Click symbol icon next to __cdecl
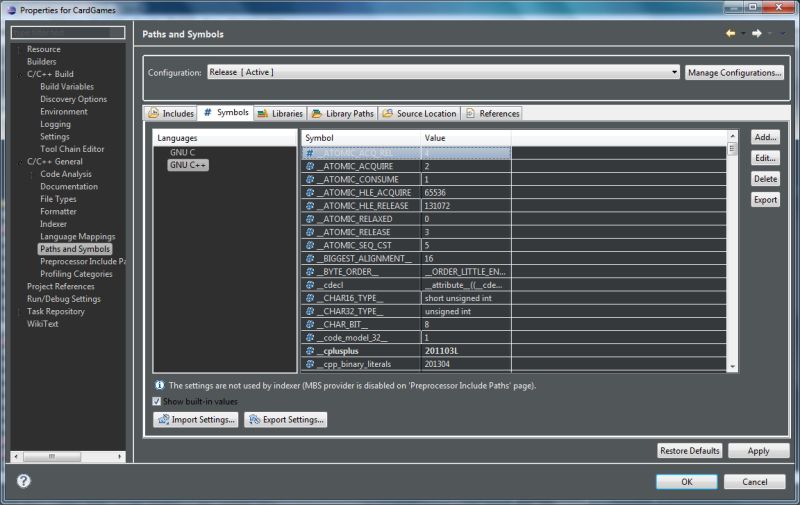 pos(310,285)
